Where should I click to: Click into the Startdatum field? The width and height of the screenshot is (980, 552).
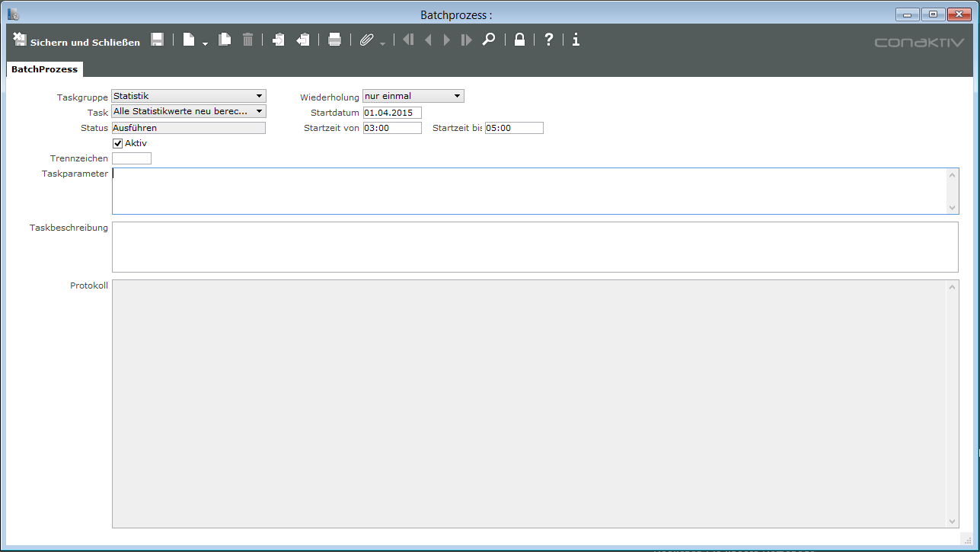click(391, 113)
